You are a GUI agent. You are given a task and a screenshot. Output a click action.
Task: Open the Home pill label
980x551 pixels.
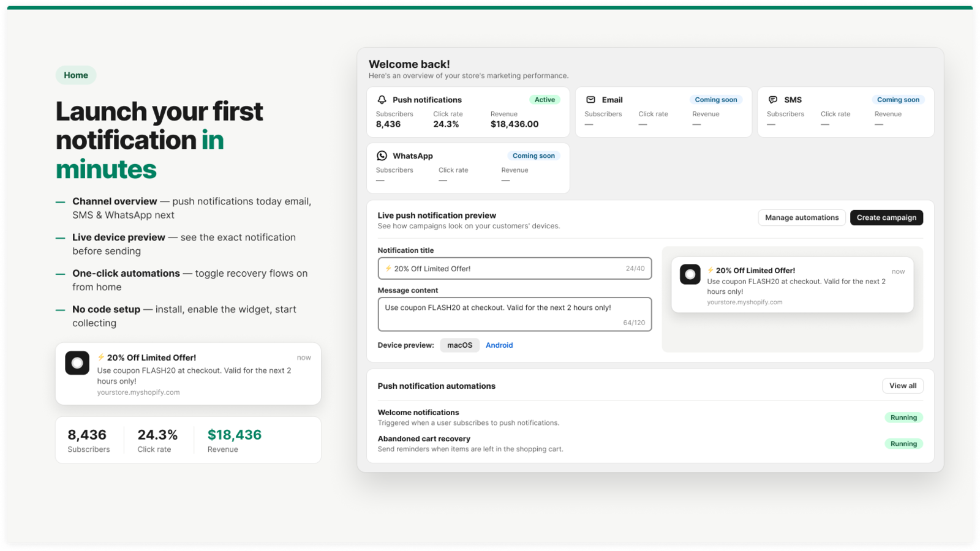pyautogui.click(x=76, y=75)
